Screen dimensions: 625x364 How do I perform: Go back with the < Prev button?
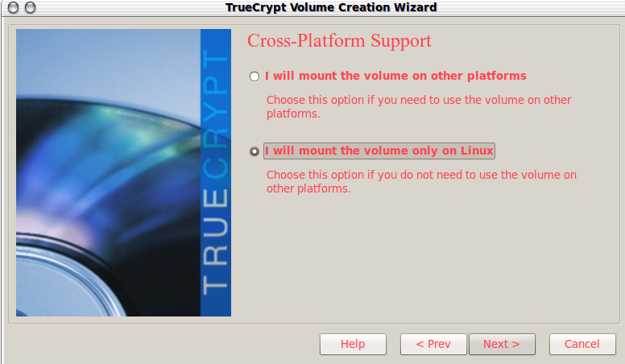433,344
